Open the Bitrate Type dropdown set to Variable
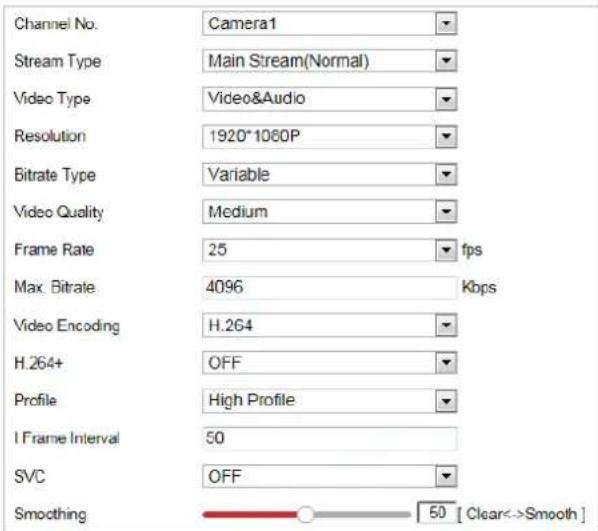The height and width of the screenshot is (531, 598). point(330,174)
